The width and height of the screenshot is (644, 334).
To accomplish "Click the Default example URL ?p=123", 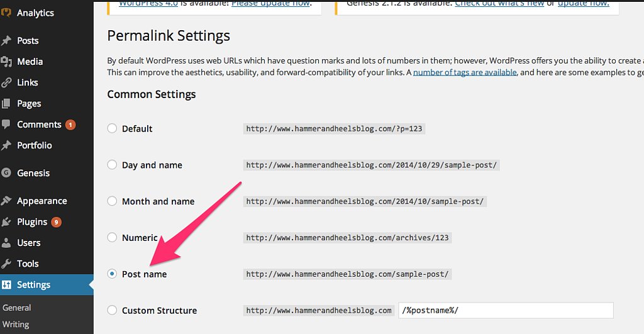I will coord(334,128).
